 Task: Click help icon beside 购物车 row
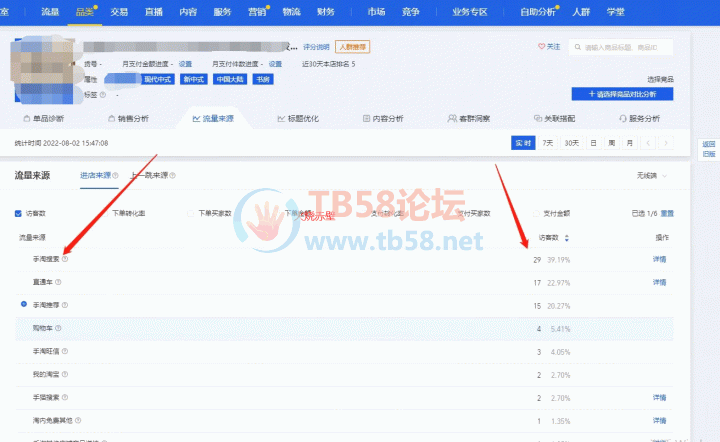point(58,328)
